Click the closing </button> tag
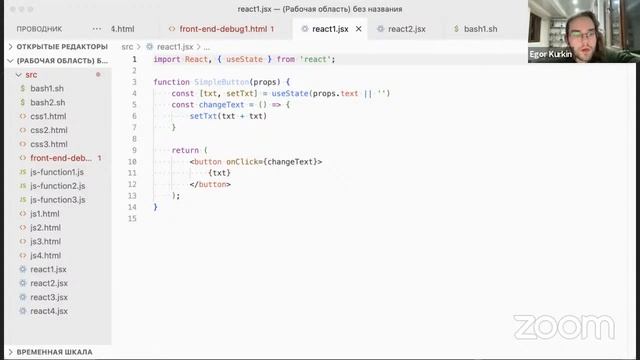The image size is (640, 360). pos(210,184)
